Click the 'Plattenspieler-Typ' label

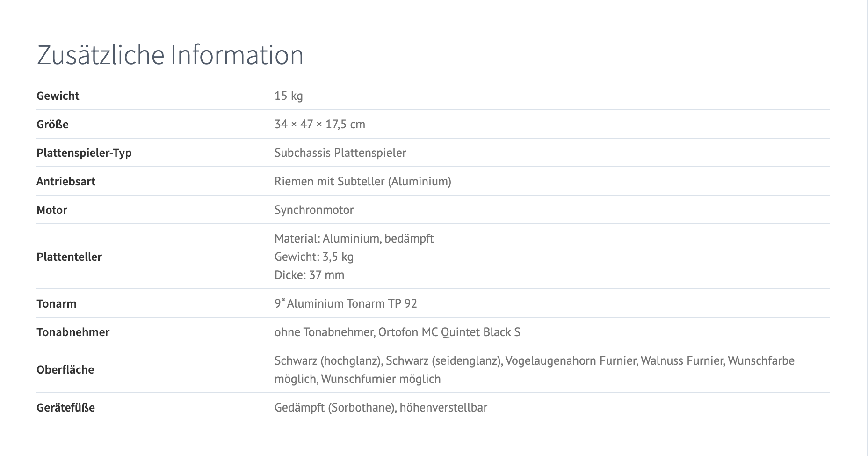click(84, 153)
